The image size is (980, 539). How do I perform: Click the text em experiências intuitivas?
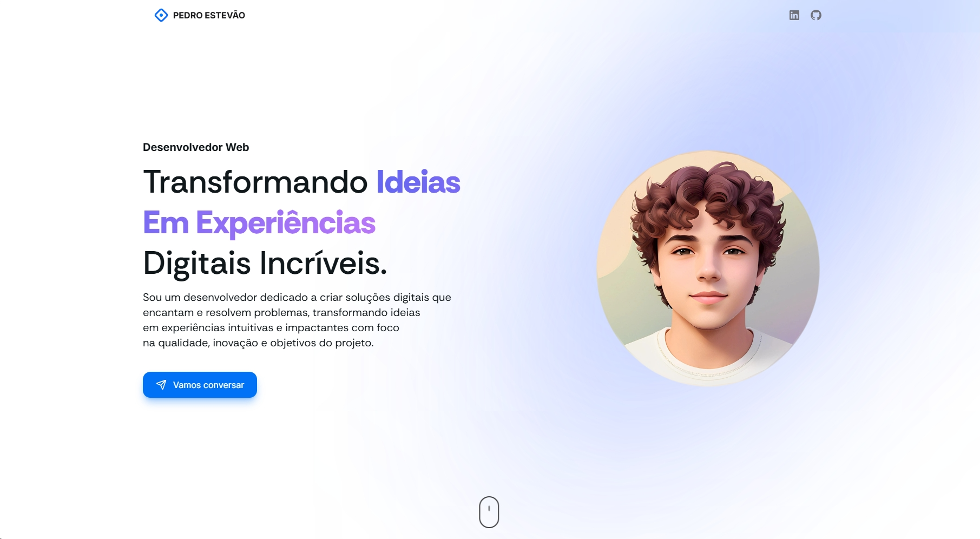click(208, 327)
